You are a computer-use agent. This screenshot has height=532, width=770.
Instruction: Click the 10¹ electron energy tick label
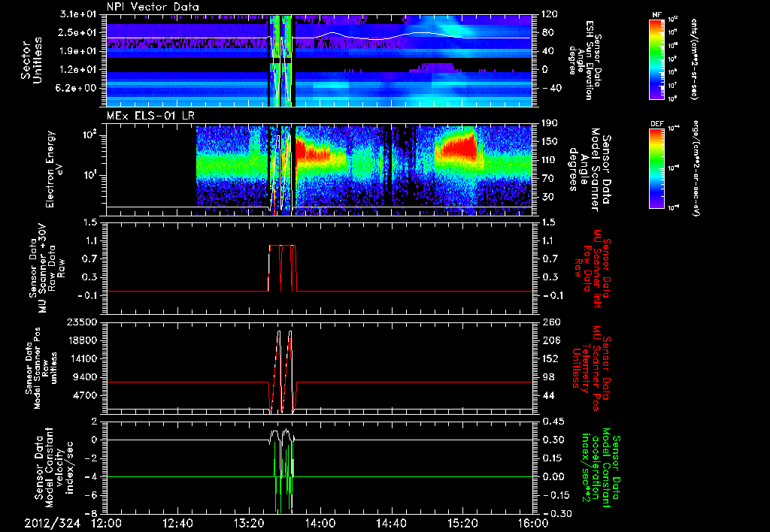[89, 175]
